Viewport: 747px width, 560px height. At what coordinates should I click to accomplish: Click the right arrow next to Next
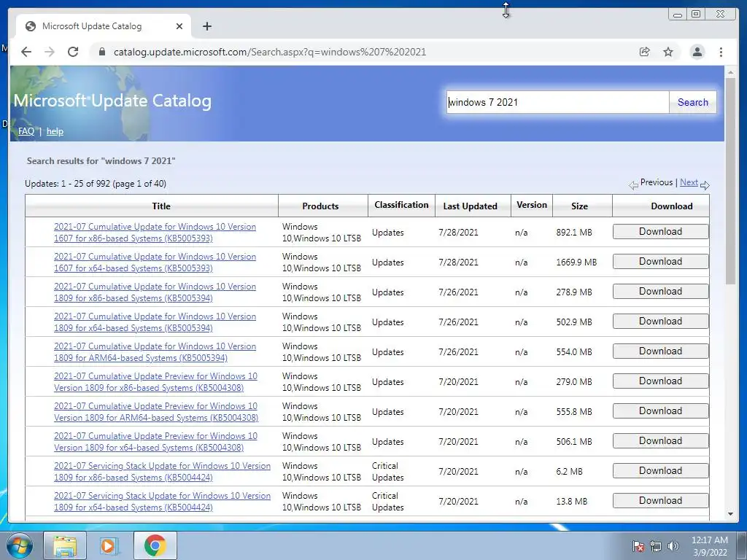pyautogui.click(x=705, y=184)
